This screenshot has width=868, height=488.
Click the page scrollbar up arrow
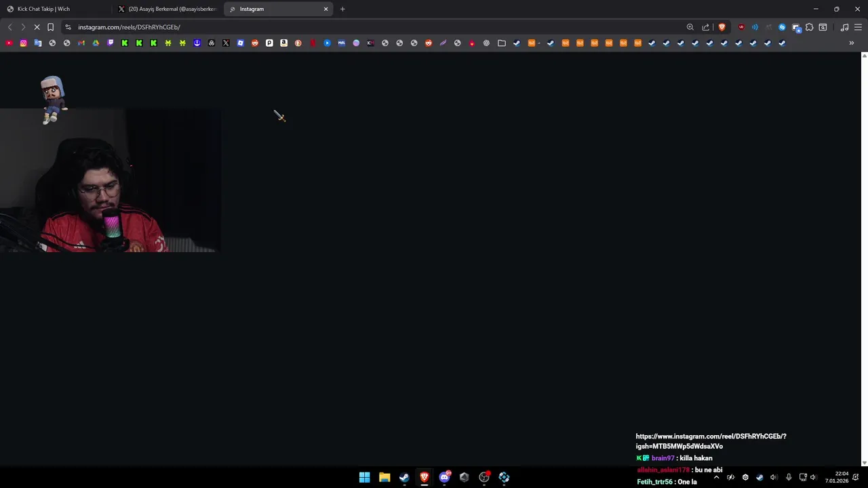click(x=864, y=56)
